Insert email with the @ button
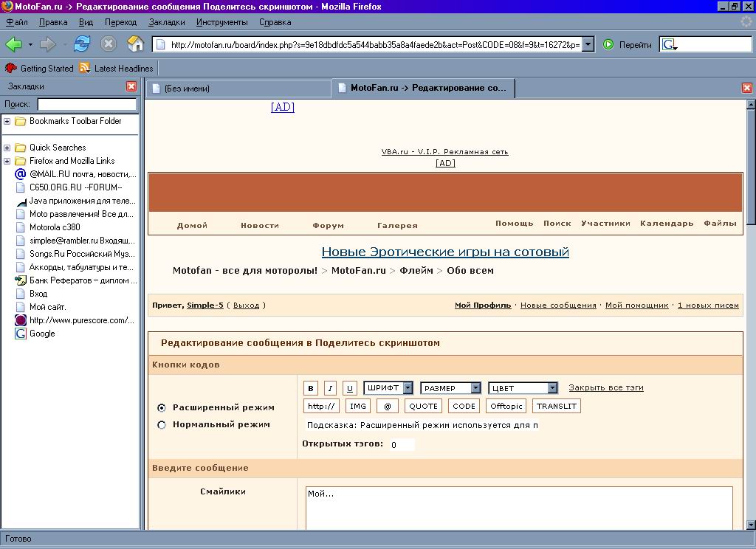The image size is (756, 549). (x=387, y=406)
